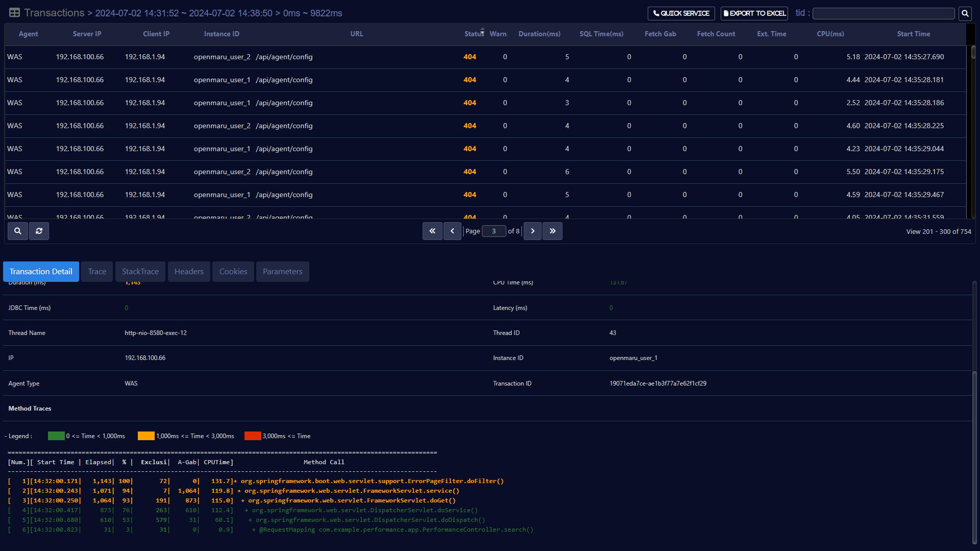Screen dimensions: 980x551
Task: Sort table by Status column
Action: pyautogui.click(x=474, y=34)
